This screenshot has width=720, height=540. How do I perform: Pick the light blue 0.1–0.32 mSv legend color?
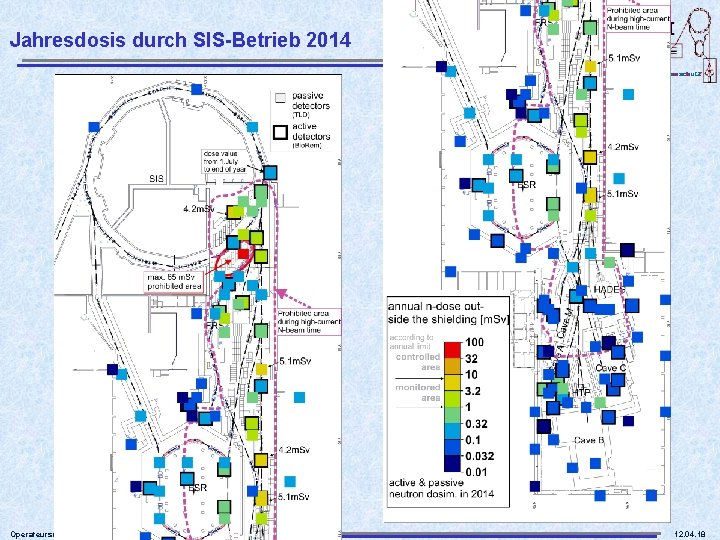[453, 431]
